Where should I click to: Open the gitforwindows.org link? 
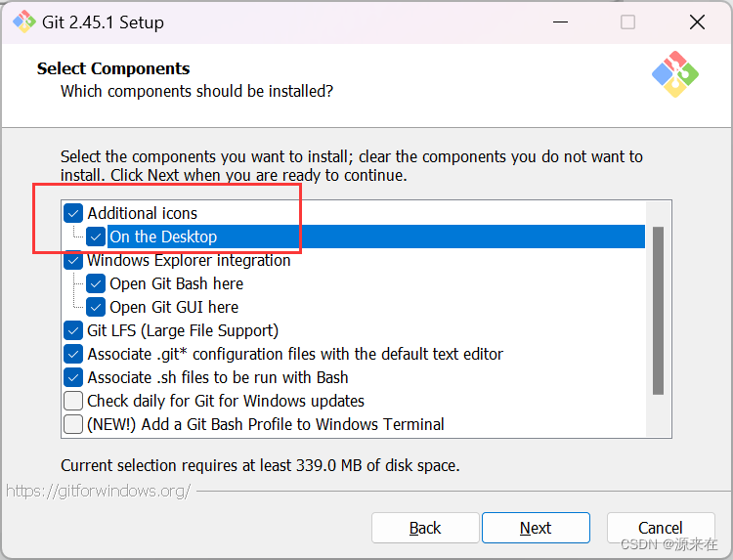[x=98, y=491]
